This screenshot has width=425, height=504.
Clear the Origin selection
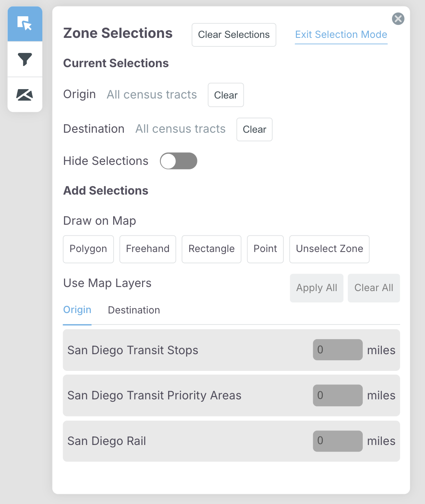(x=226, y=95)
